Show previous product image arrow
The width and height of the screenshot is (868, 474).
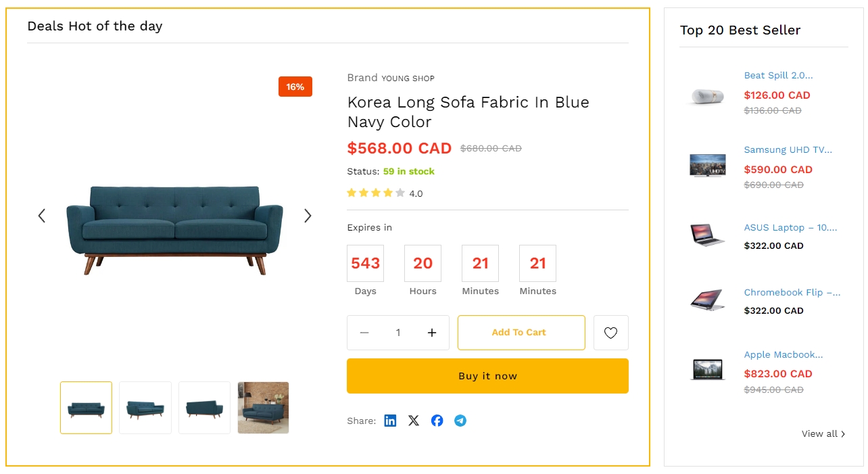(x=42, y=216)
